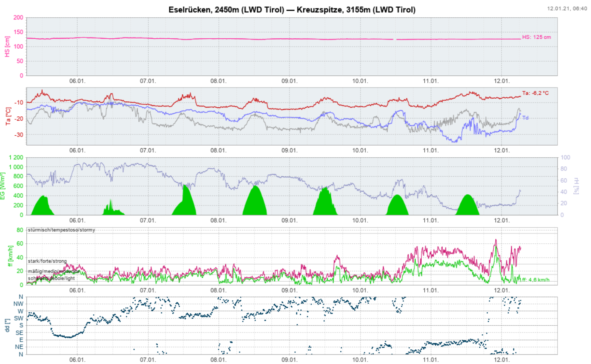
Task: Click the 150 tick on the HS axis
Action: coord(18,32)
